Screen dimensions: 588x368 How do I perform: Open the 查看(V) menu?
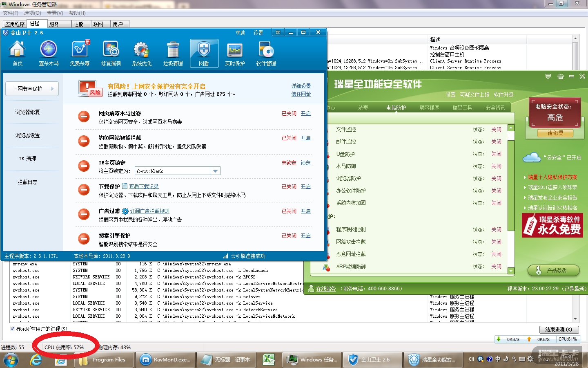(x=55, y=13)
